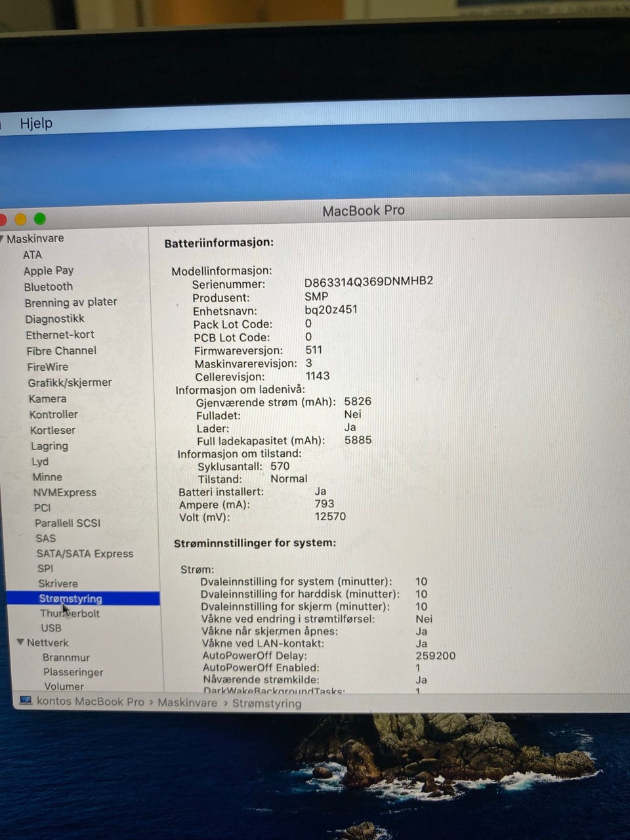Select Kamera in the sidebar
Image resolution: width=630 pixels, height=840 pixels.
(x=47, y=399)
